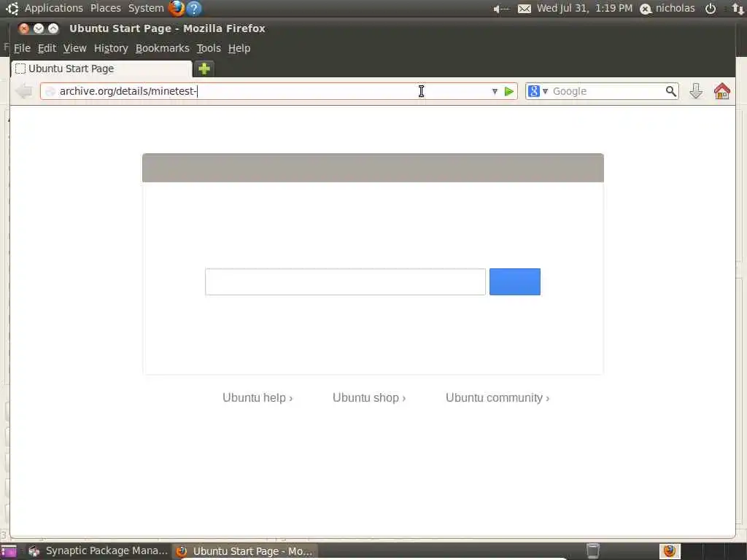The width and height of the screenshot is (747, 560).
Task: Click the date and time clock
Action: pos(584,8)
